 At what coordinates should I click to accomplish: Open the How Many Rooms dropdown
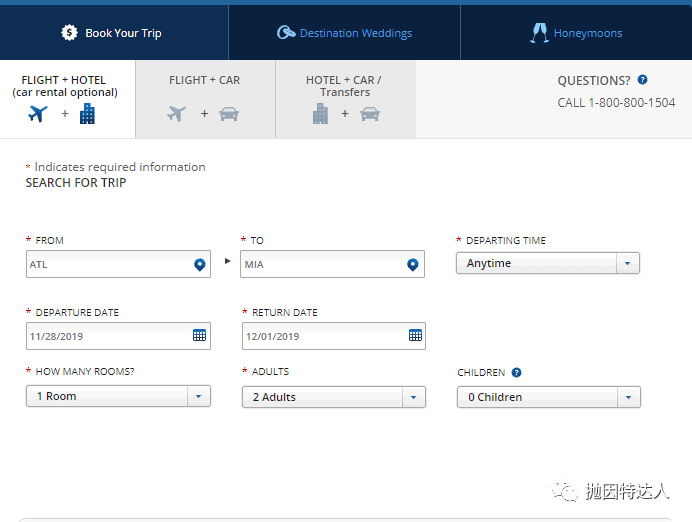pyautogui.click(x=199, y=397)
